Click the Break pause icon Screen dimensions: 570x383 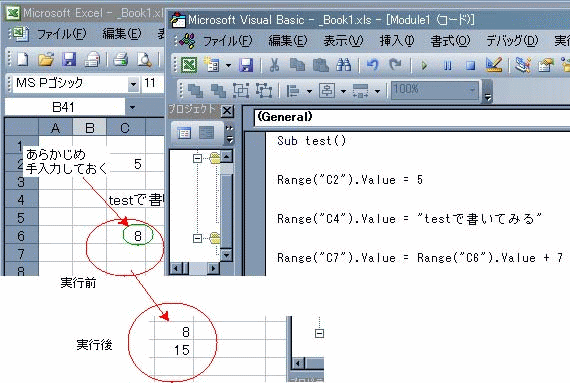click(x=447, y=66)
